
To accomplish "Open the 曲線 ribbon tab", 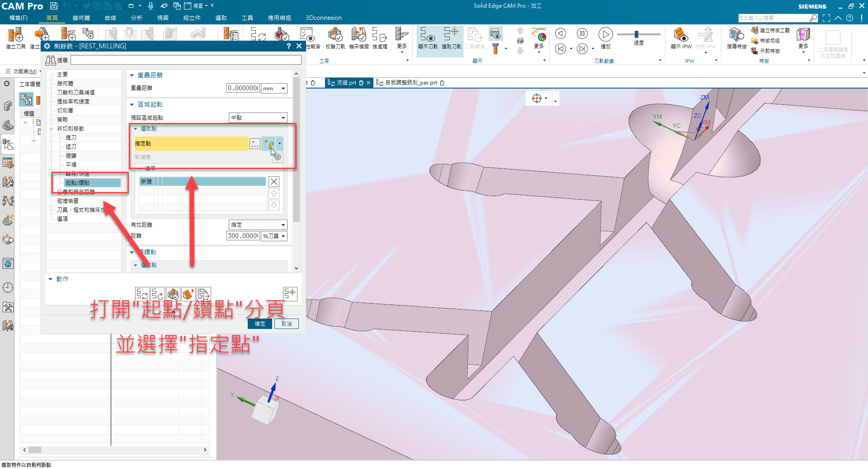I will tap(110, 18).
